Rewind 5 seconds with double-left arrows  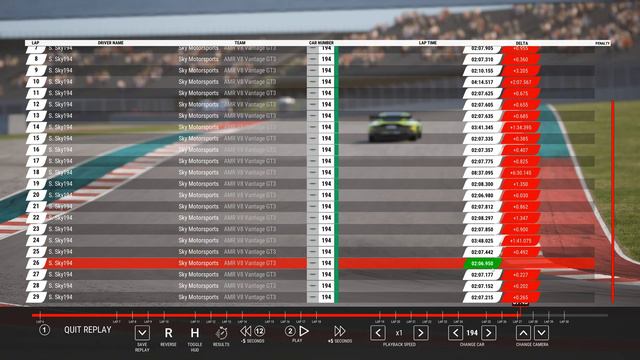245,331
